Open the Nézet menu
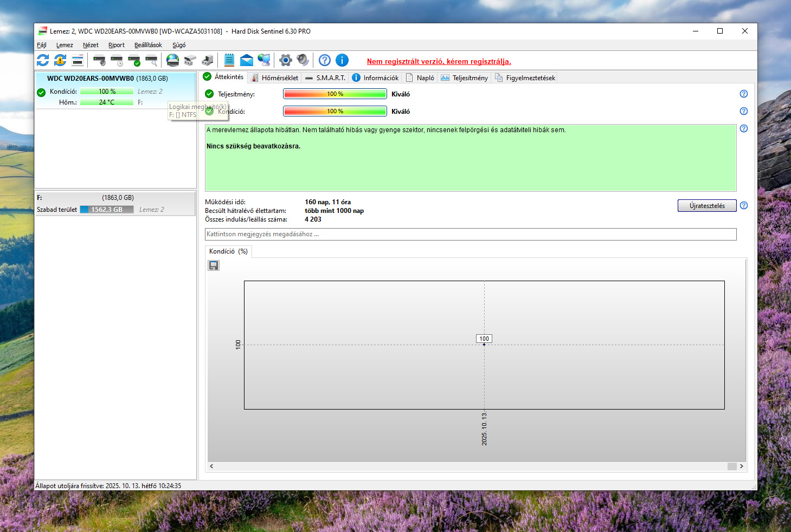 click(91, 45)
